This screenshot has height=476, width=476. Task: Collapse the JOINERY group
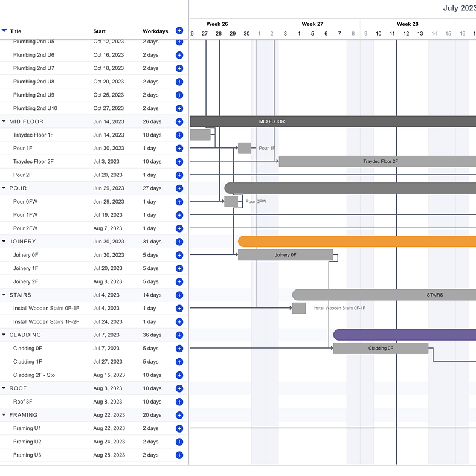tap(4, 242)
